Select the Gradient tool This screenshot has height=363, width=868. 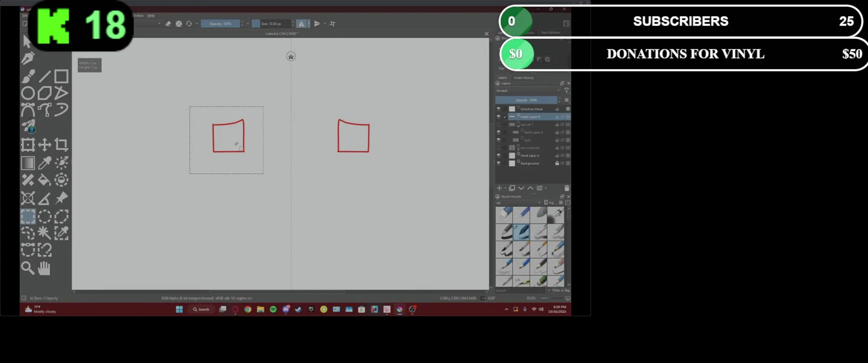(28, 163)
